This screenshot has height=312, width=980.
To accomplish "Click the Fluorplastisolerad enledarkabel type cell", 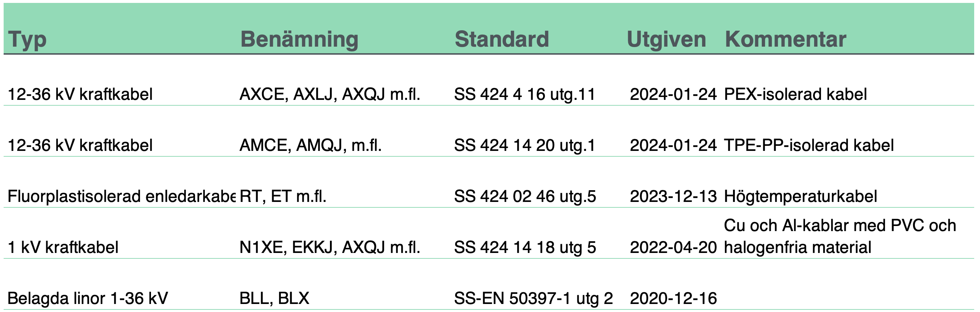I will (121, 196).
